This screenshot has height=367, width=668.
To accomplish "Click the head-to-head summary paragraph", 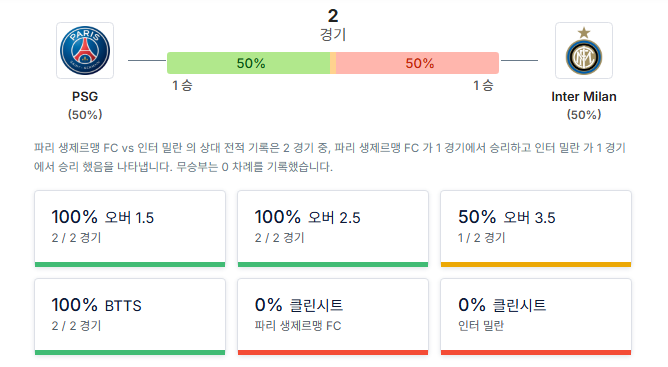I will (x=330, y=157).
